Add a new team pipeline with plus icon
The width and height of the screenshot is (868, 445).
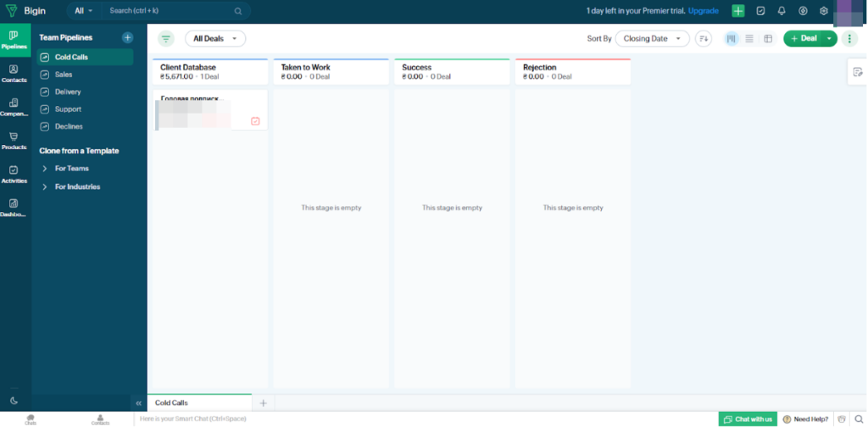[127, 37]
